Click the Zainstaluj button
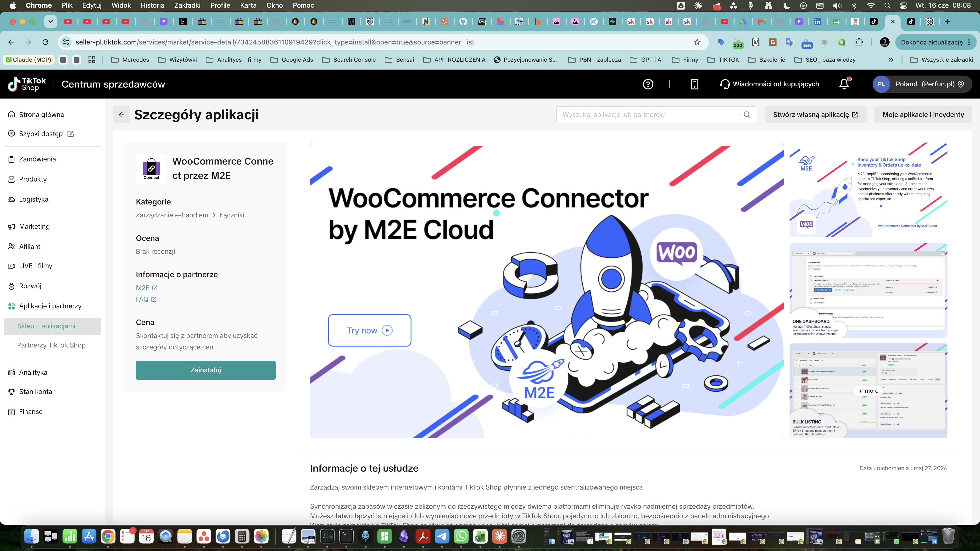 [x=206, y=370]
